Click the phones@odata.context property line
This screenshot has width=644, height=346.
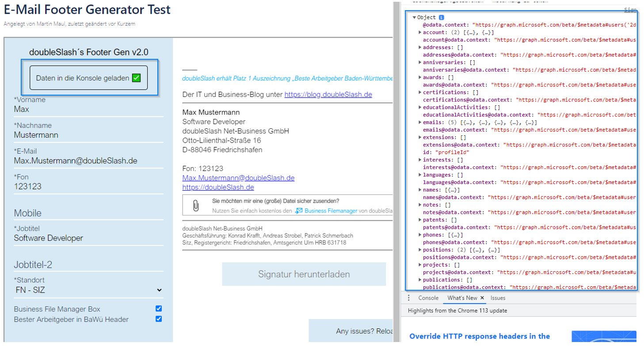coord(530,242)
